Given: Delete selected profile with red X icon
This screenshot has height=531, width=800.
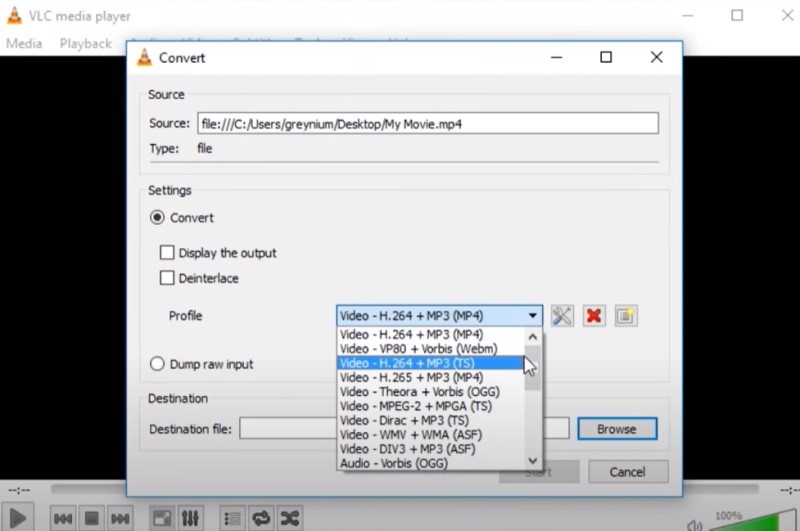Looking at the screenshot, I should pyautogui.click(x=594, y=316).
